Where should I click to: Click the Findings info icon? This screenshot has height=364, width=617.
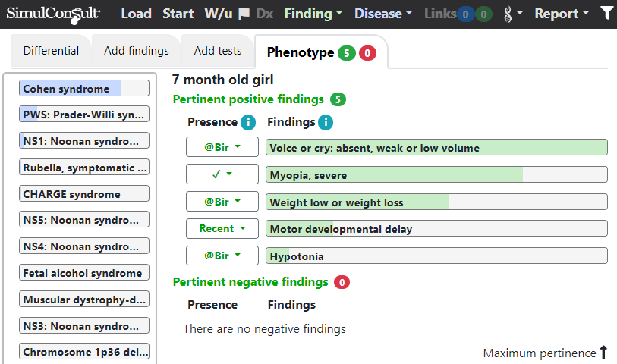tap(326, 122)
